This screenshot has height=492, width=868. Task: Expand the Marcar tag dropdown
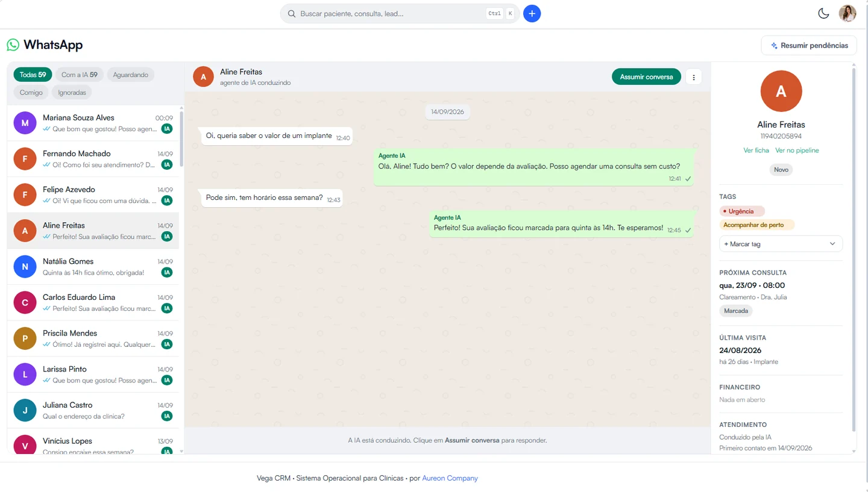pos(781,244)
